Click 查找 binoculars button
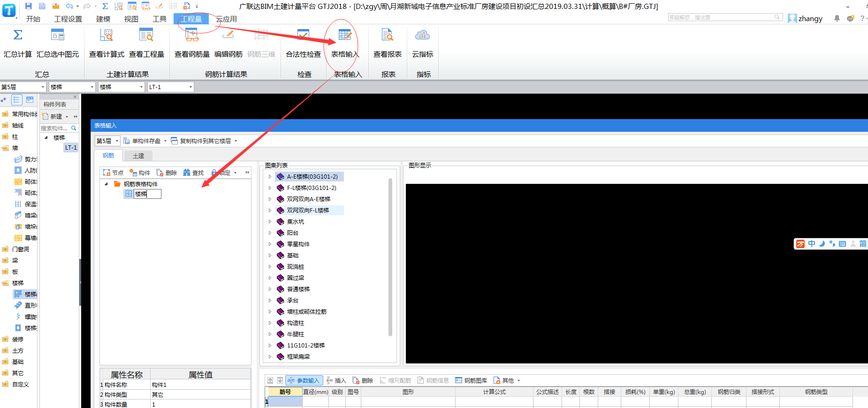Screen dimensions: 868x408 coord(193,173)
